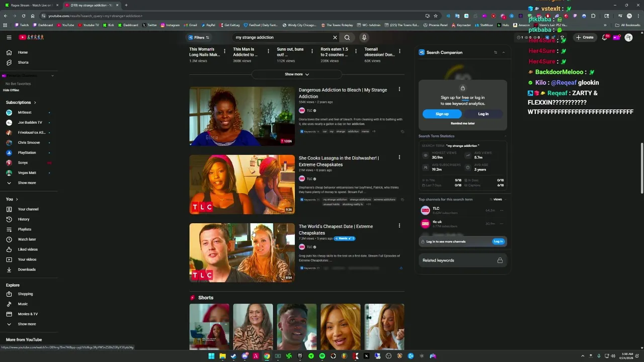This screenshot has width=644, height=362.
Task: Open the account avatar menu
Action: pos(628,37)
